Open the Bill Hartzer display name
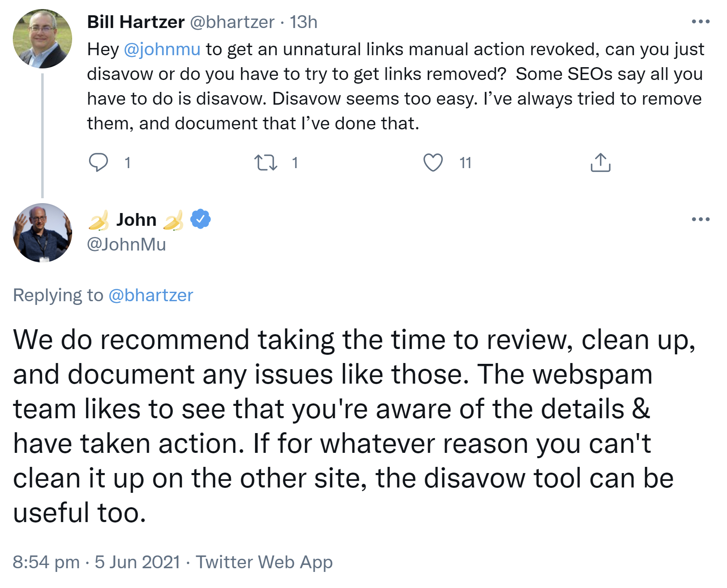This screenshot has width=727, height=588. 136,22
